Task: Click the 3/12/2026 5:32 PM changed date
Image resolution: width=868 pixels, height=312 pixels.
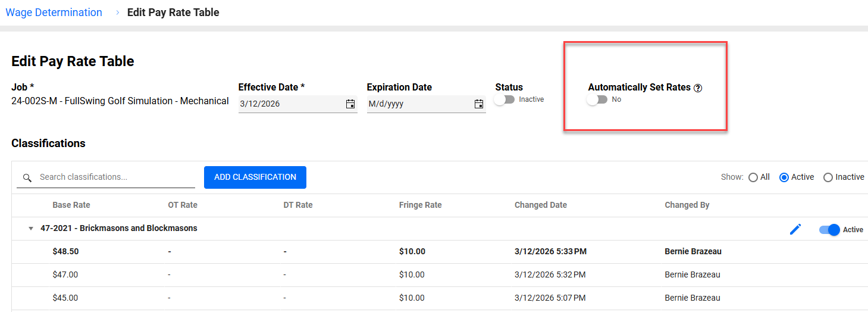Action: [550, 275]
